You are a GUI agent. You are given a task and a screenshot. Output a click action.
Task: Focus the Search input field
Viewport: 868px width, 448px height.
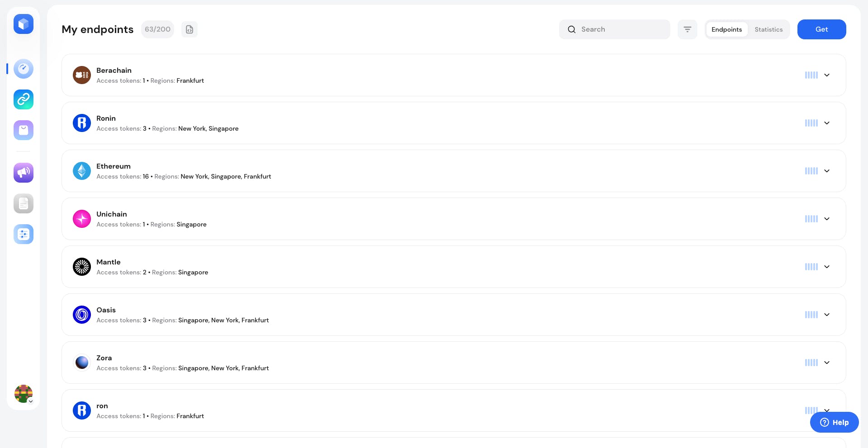click(x=614, y=29)
